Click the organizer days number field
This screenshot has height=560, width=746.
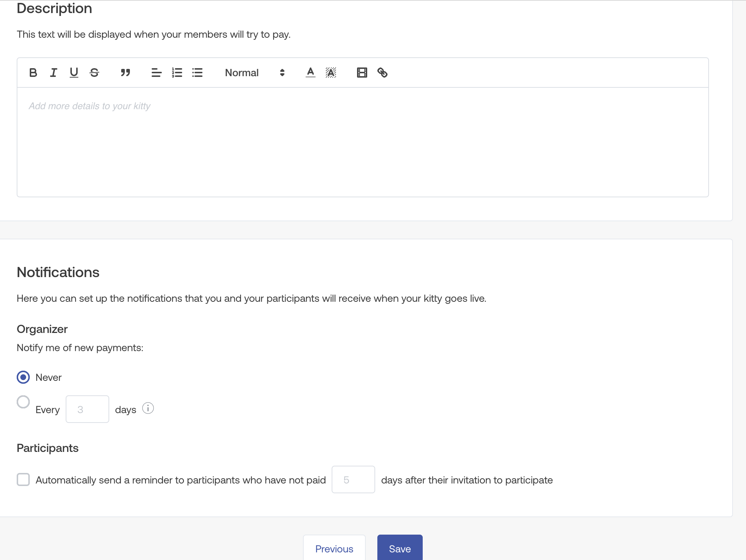[87, 409]
